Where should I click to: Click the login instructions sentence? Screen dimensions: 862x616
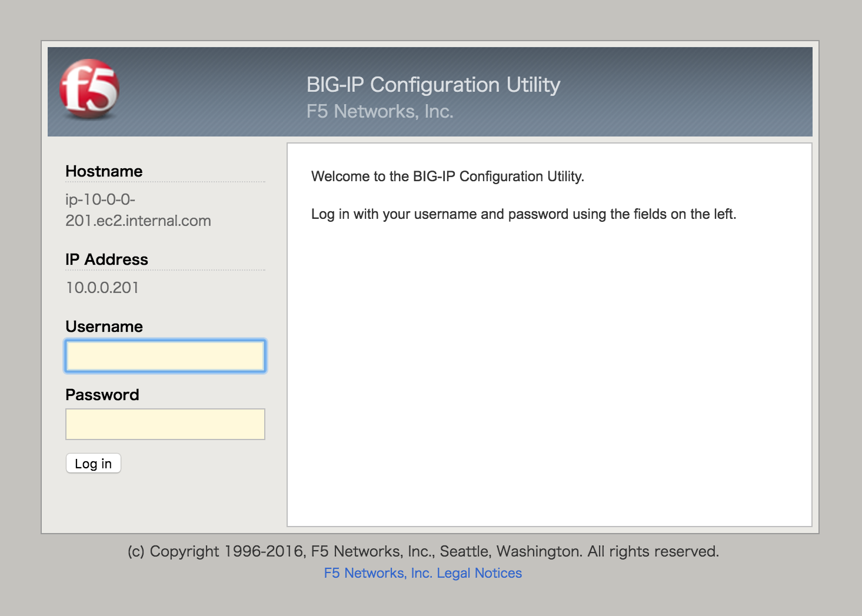(x=524, y=214)
